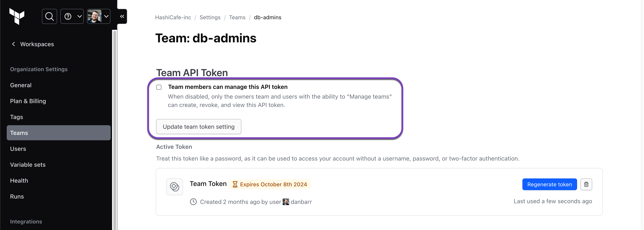Click the 'Update team token setting' button

[x=198, y=126]
